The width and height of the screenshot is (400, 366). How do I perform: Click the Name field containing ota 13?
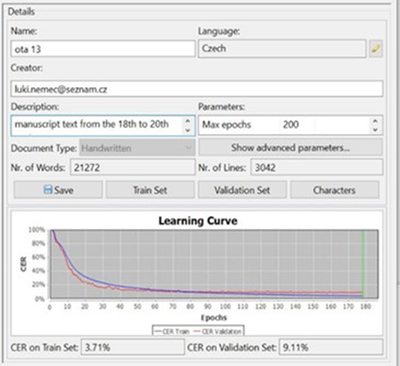point(103,49)
